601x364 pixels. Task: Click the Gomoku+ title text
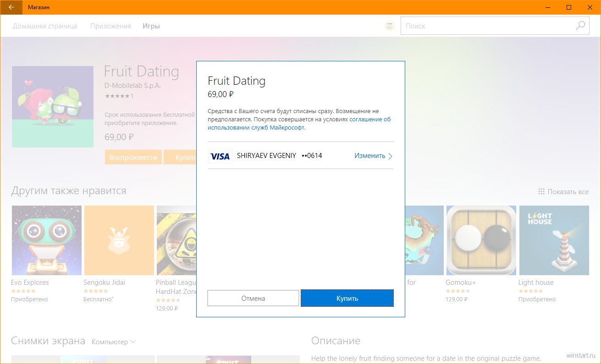[461, 283]
